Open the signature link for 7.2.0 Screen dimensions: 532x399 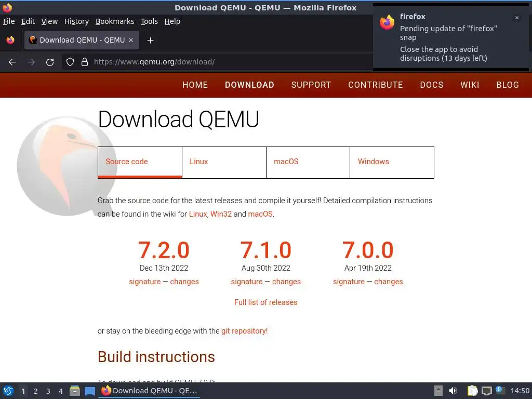click(x=145, y=282)
